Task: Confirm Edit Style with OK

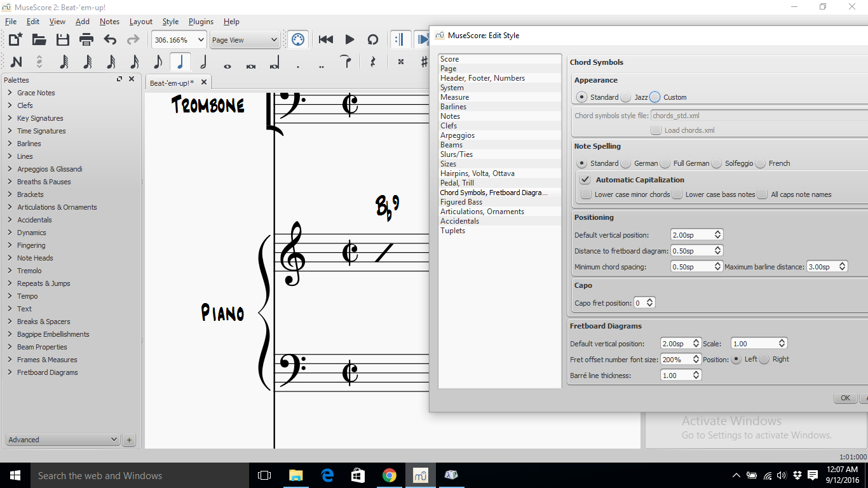Action: pyautogui.click(x=845, y=398)
